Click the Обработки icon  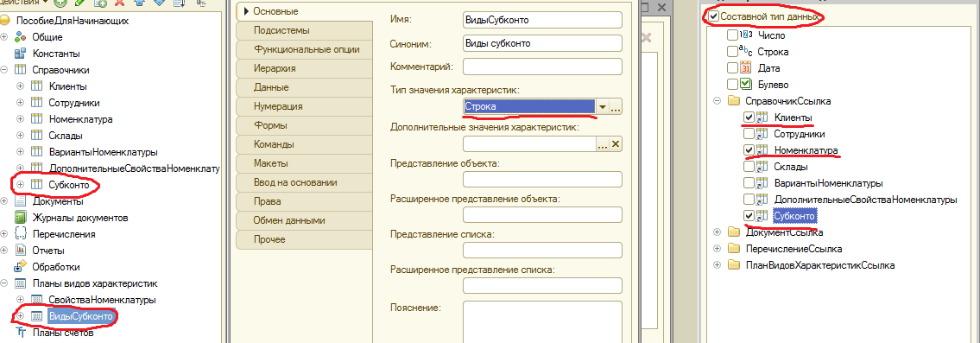[20, 267]
